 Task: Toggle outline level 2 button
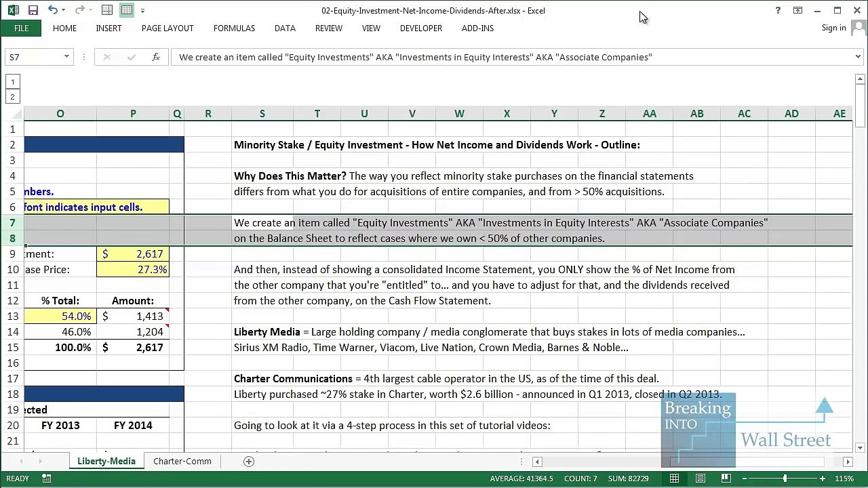[x=12, y=97]
